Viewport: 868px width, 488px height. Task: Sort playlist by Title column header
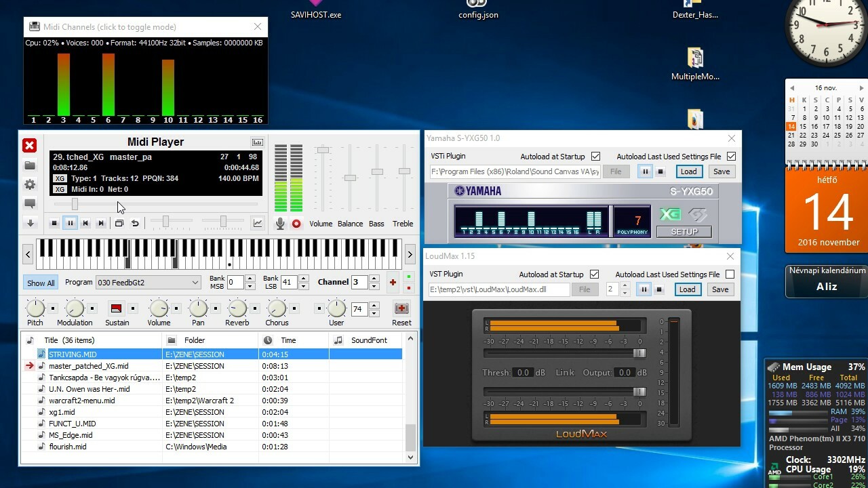point(92,340)
